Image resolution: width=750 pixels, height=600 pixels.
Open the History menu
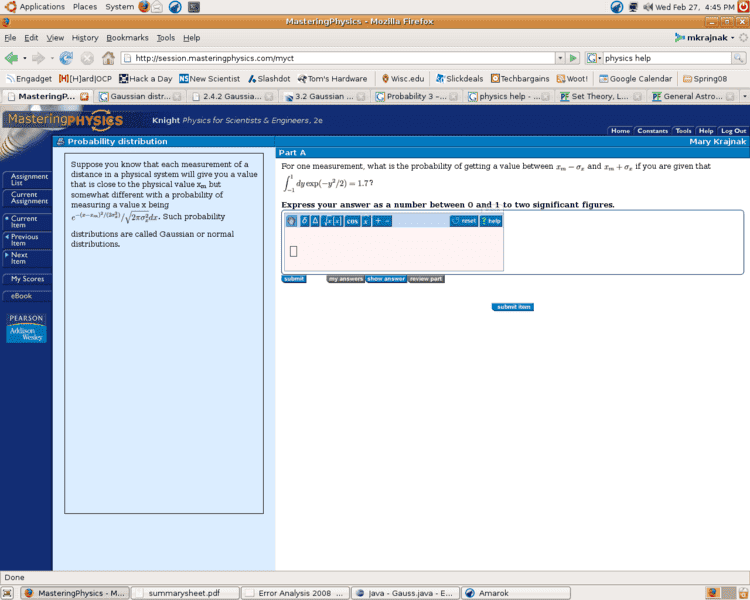(85, 38)
